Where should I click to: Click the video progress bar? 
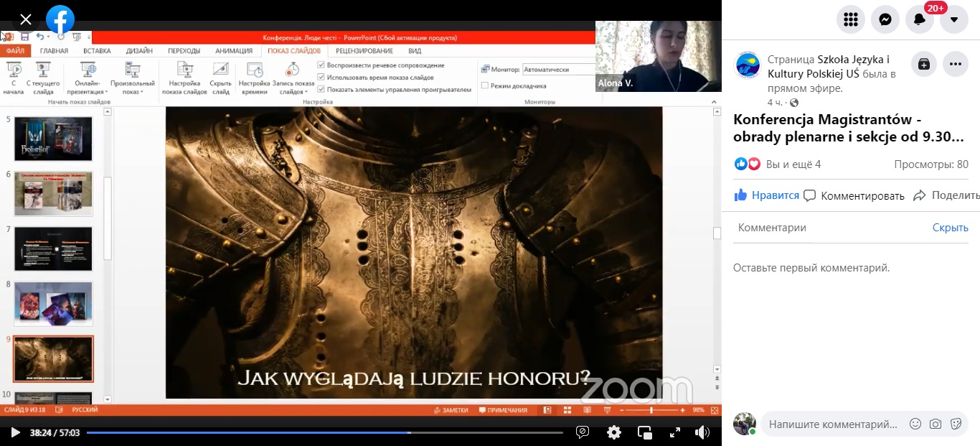324,432
